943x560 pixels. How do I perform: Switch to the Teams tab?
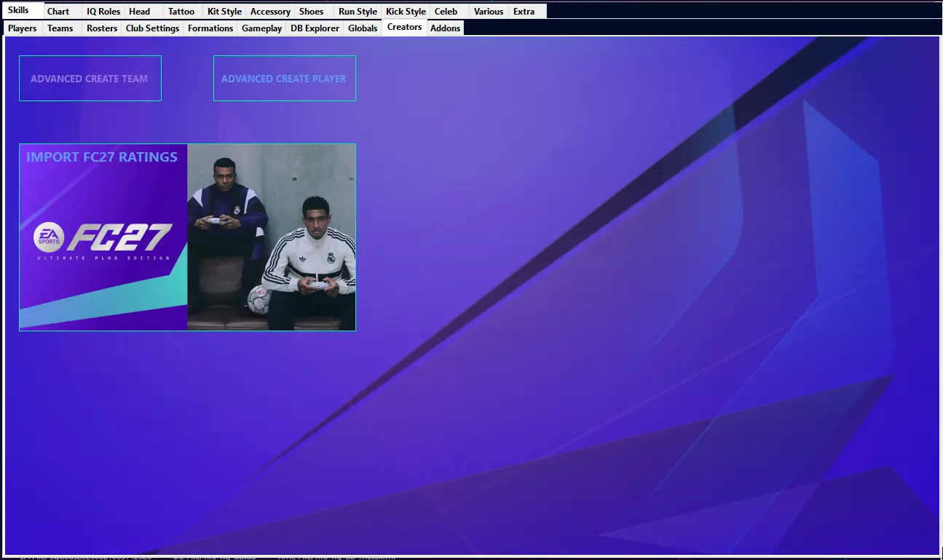coord(62,28)
